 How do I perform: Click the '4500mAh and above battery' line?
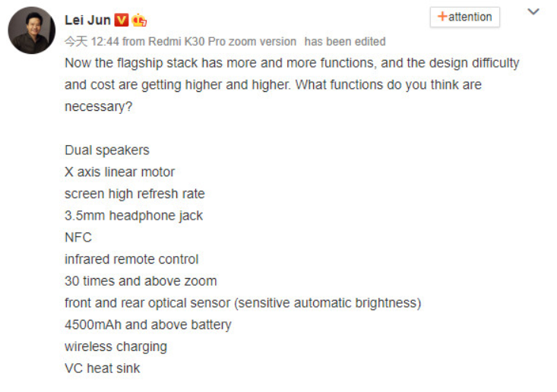[x=147, y=324]
